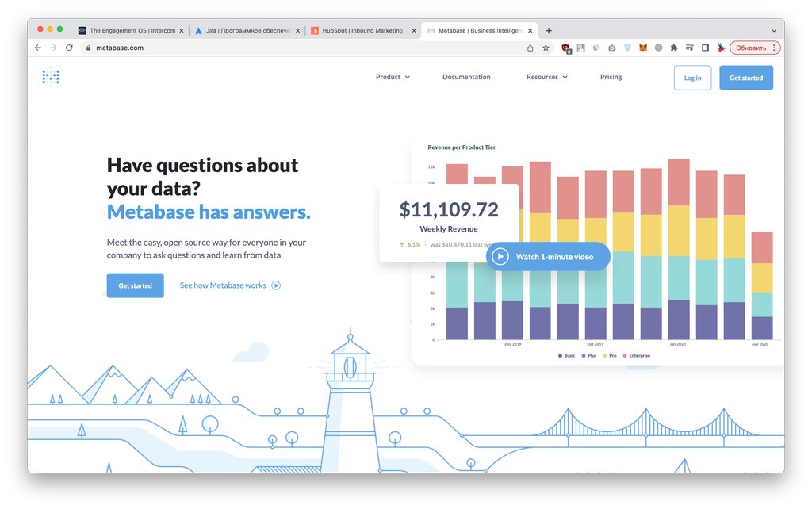The width and height of the screenshot is (812, 509).
Task: Click the Plus legend entry in chart
Action: (x=589, y=356)
